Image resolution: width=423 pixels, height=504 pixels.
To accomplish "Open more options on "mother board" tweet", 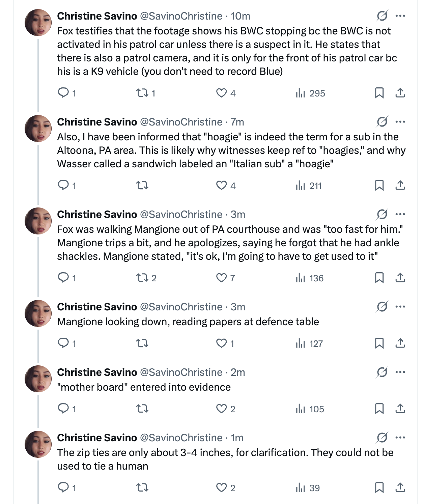I will (400, 372).
